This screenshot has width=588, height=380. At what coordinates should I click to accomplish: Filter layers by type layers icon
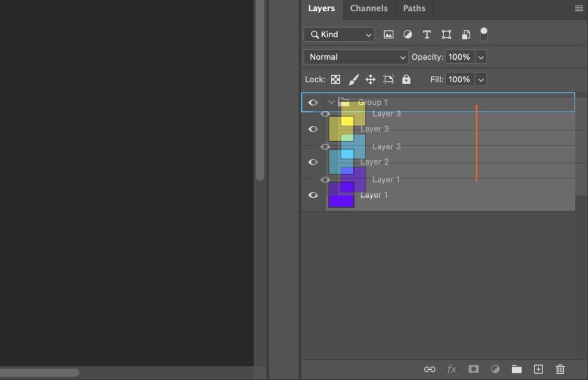tap(427, 34)
